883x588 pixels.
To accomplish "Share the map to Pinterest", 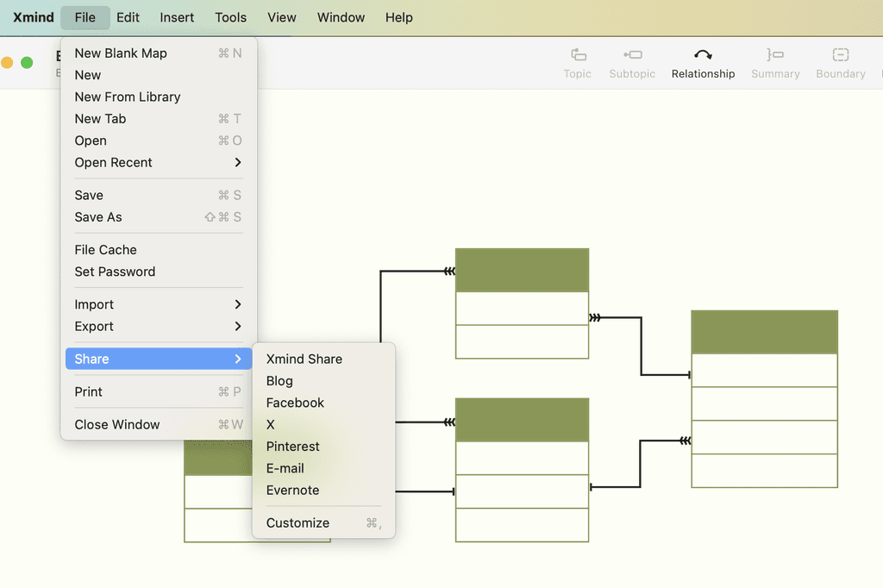I will click(x=292, y=447).
